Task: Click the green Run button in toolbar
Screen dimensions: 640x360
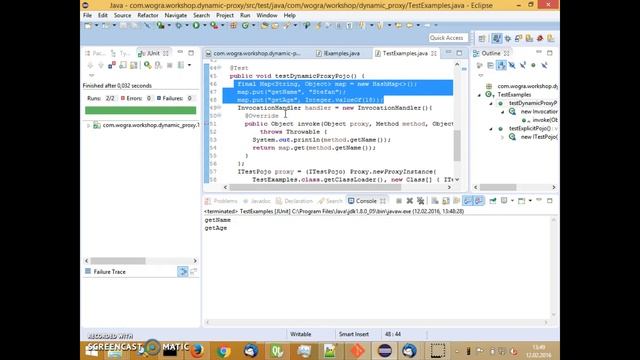Action: (196, 25)
